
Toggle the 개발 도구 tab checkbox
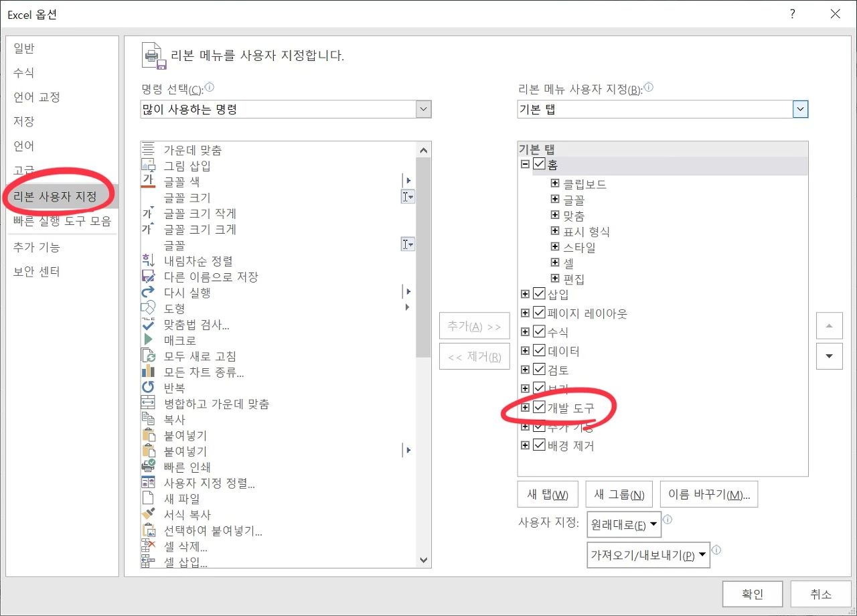pos(540,407)
